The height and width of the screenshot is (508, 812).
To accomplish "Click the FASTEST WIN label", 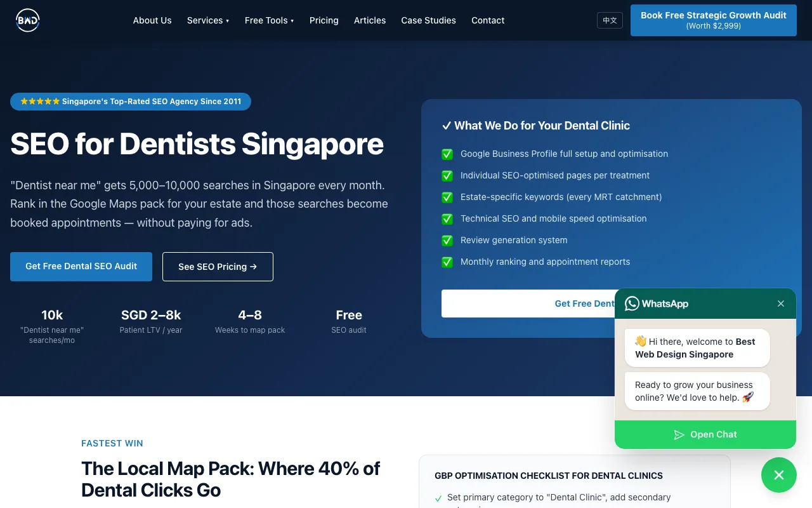I will click(x=112, y=443).
